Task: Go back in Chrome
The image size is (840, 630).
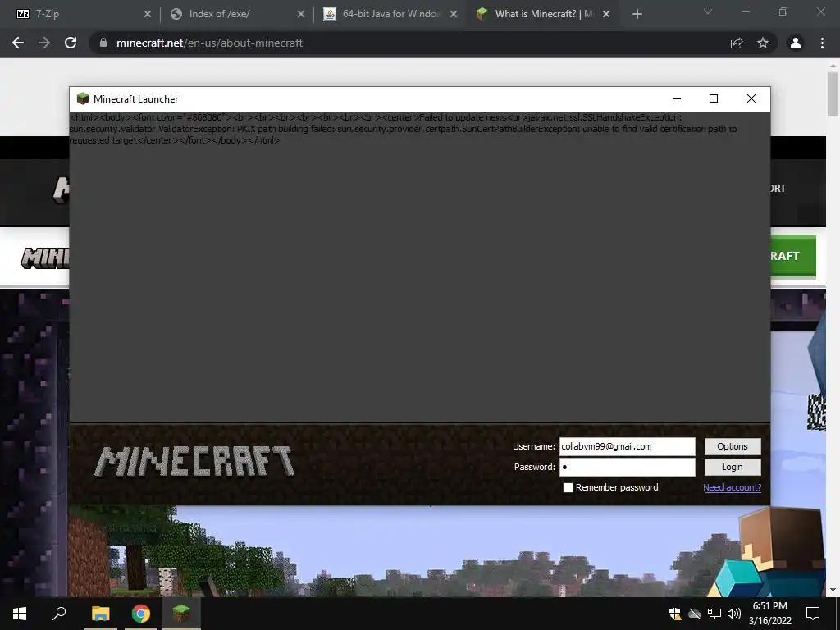Action: (x=18, y=43)
